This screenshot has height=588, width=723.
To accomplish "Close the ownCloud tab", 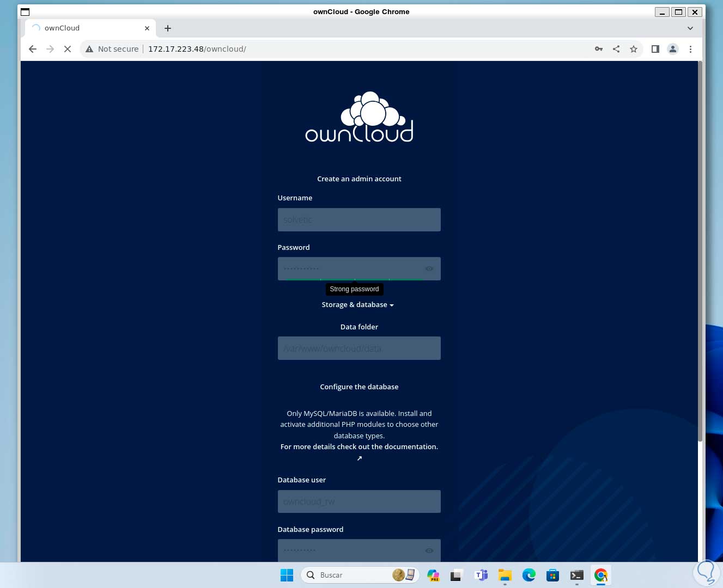I will (147, 28).
